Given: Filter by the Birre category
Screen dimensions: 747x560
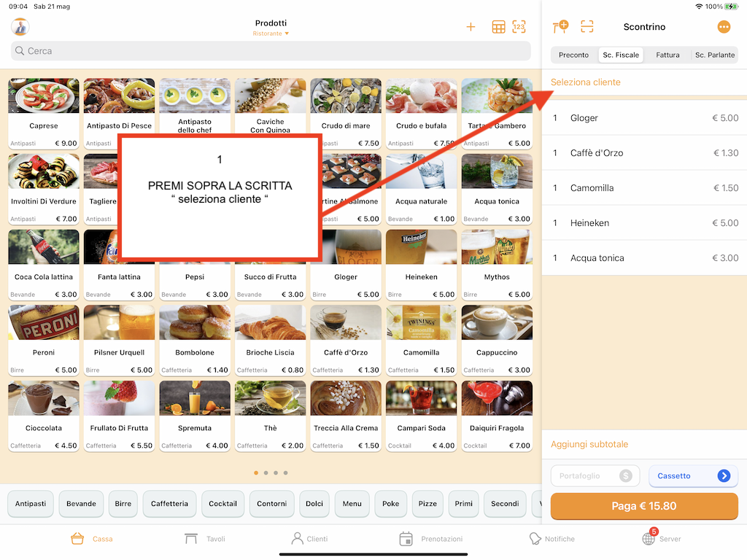Looking at the screenshot, I should tap(123, 503).
